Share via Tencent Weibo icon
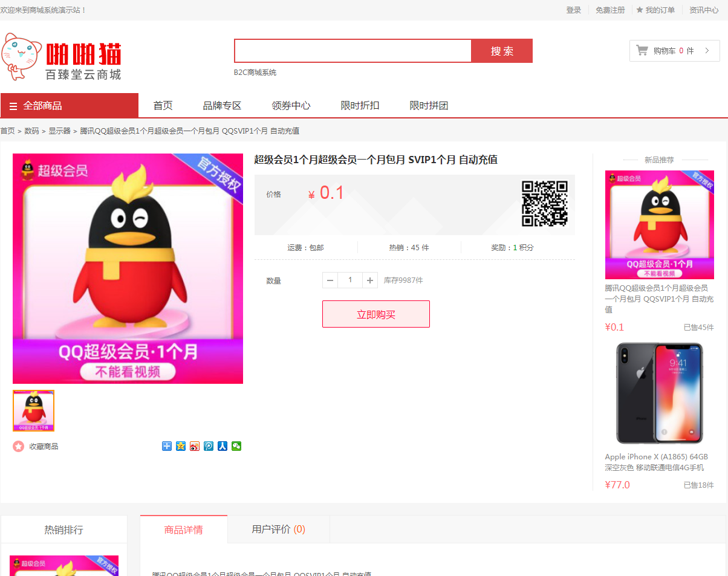The height and width of the screenshot is (576, 728). point(209,446)
